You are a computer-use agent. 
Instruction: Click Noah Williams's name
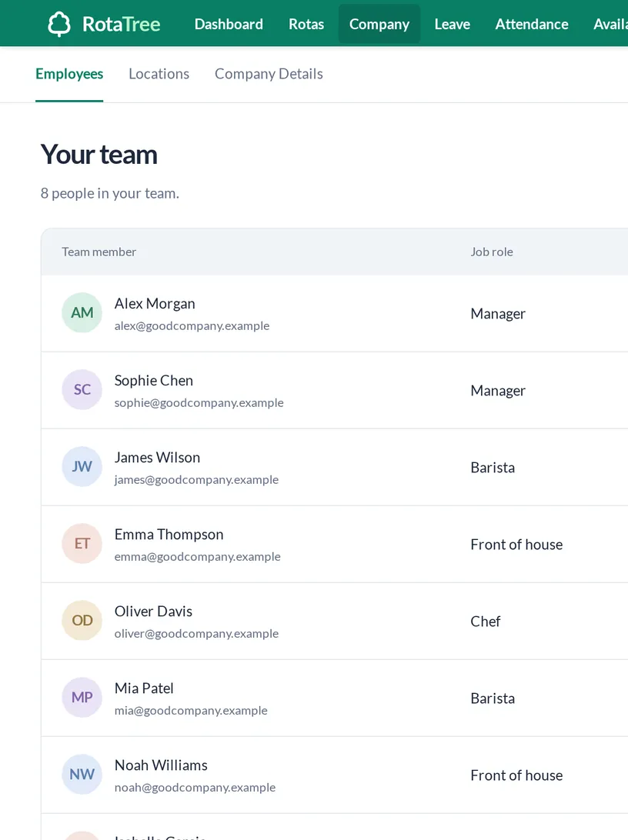pos(161,765)
